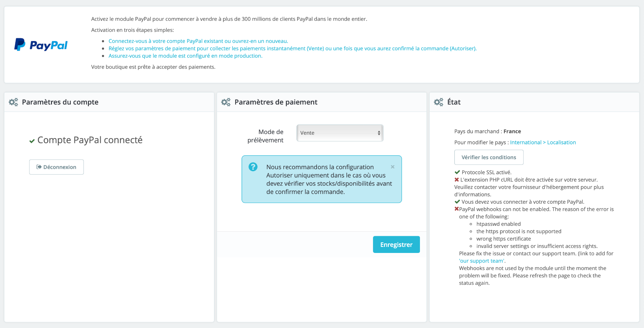Click green checkmark next to Compte PayPal connecté
644x328 pixels.
tap(32, 141)
